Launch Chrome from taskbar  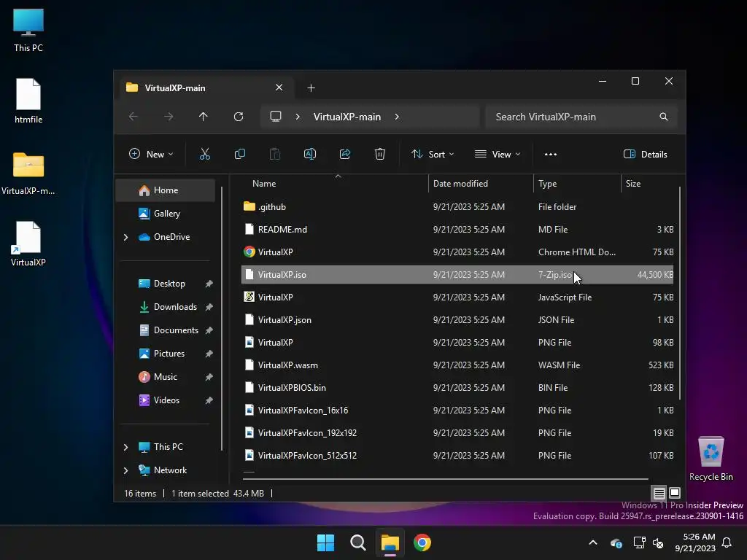[x=422, y=542]
